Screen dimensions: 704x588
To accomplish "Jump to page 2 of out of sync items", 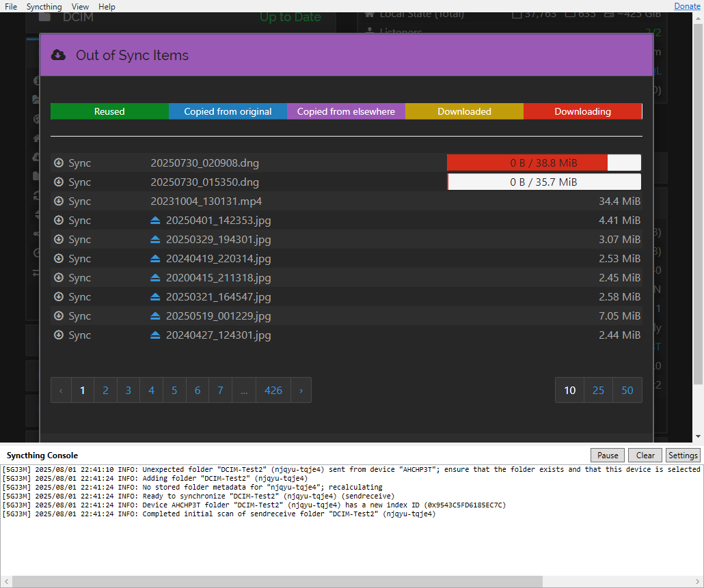I will click(105, 390).
